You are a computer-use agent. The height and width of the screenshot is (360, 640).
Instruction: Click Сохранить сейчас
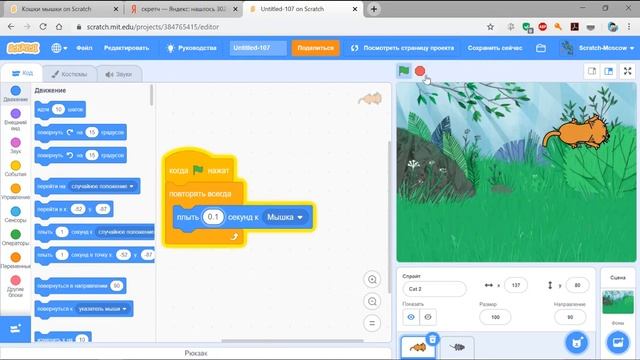[495, 48]
